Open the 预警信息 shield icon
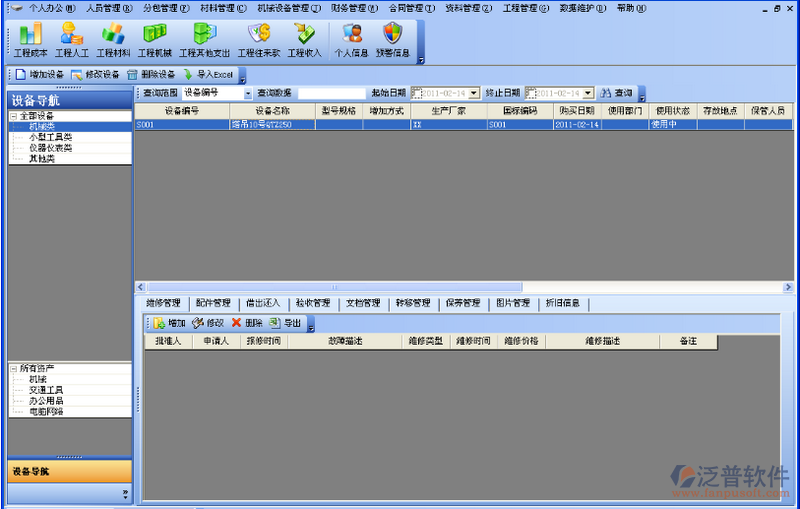This screenshot has height=509, width=800. (393, 40)
